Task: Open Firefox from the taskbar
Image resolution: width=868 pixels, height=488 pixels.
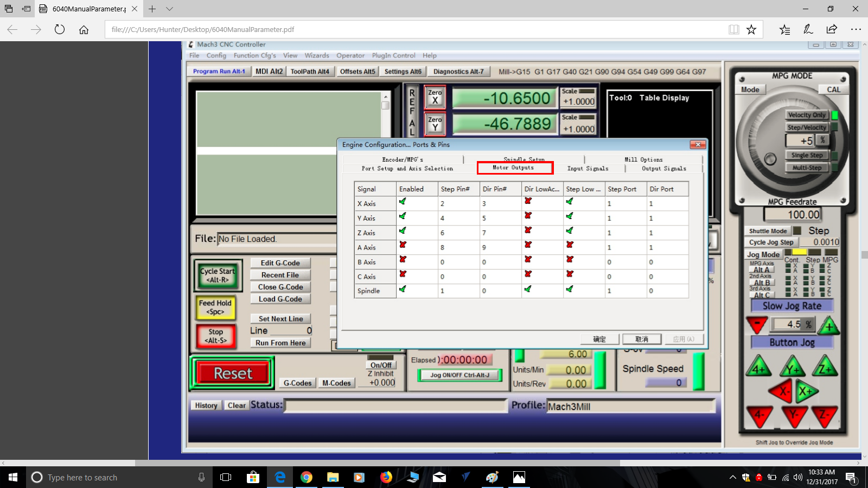Action: coord(386,477)
